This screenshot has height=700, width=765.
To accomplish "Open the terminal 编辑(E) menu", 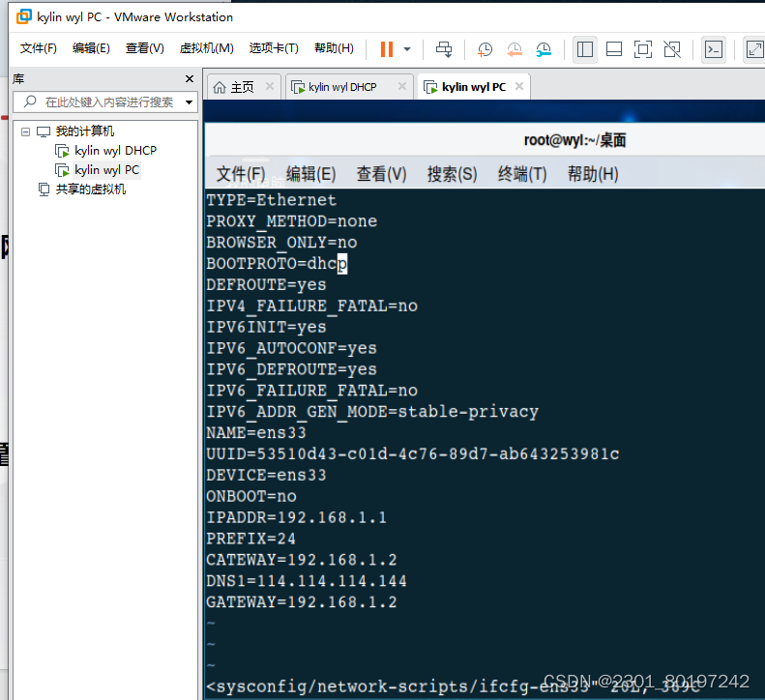I will click(x=310, y=174).
